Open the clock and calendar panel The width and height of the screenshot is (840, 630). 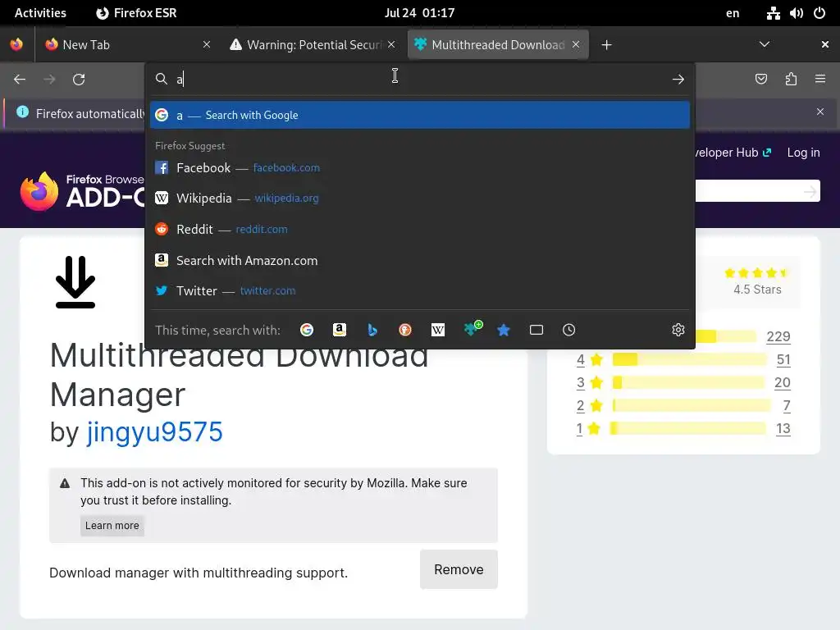[419, 13]
